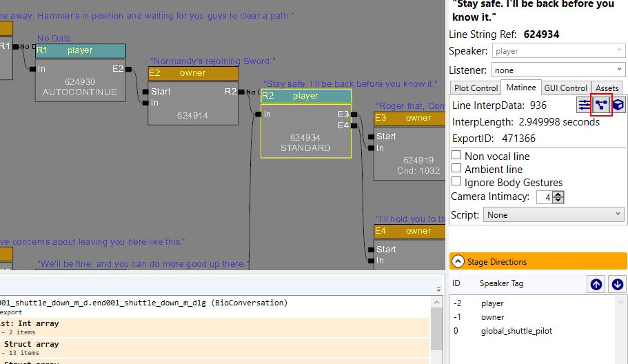Click the E3 output connector on R2 node
This screenshot has width=628, height=364.
coord(354,114)
